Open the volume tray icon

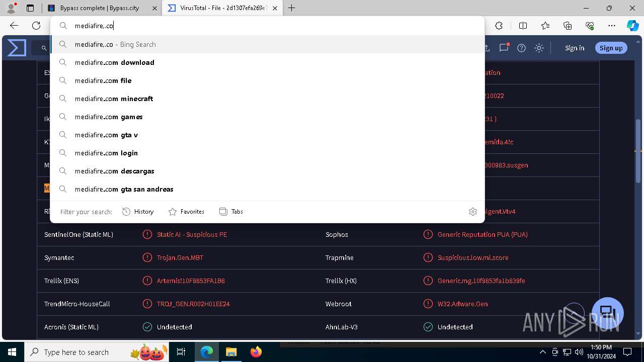point(579,352)
